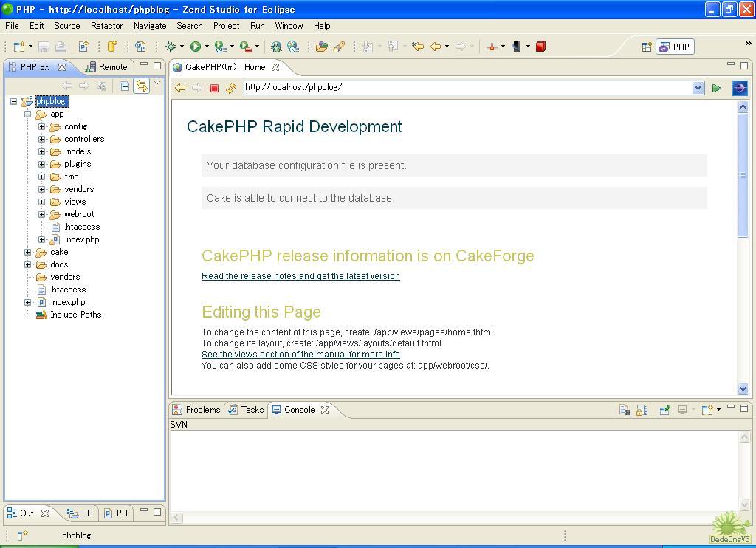
Task: Maximize the browser editor area
Action: pos(744,65)
